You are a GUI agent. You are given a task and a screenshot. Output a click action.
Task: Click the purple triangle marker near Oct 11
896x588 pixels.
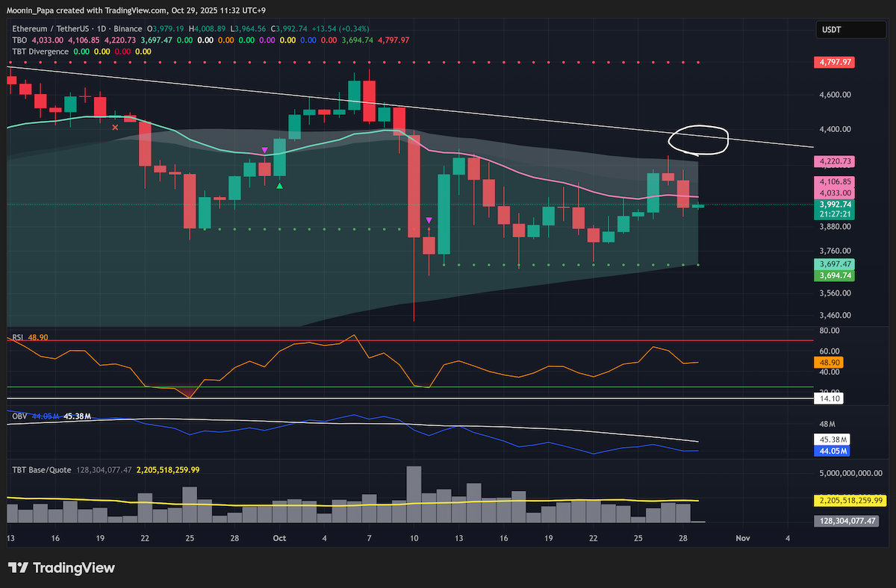click(429, 220)
